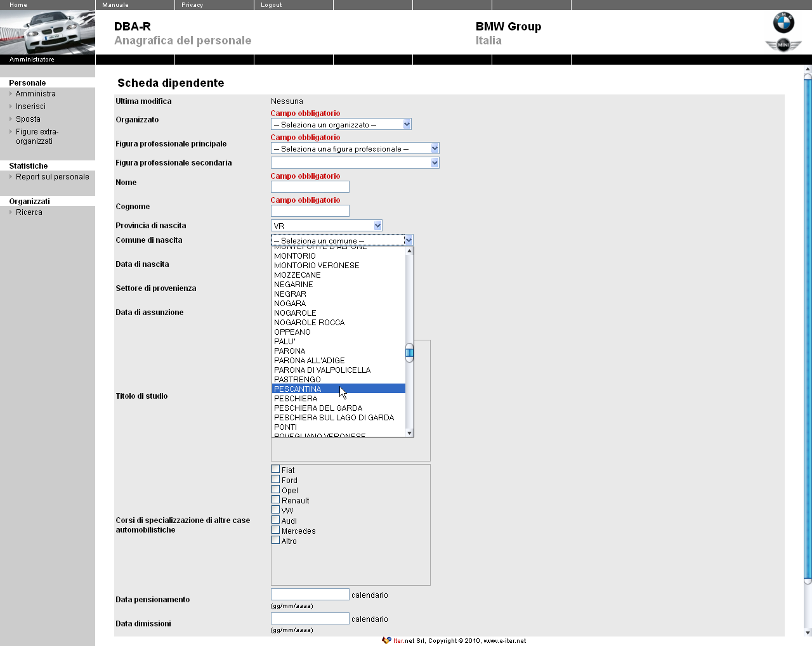Select PESCHIERA DEL GARDA in comune list
This screenshot has width=812, height=646.
[339, 408]
